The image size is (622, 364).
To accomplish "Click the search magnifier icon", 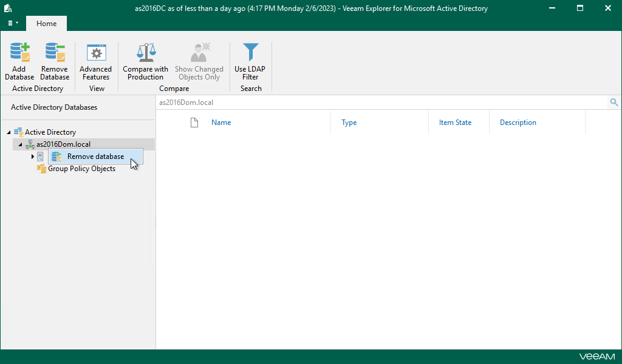I will (613, 102).
